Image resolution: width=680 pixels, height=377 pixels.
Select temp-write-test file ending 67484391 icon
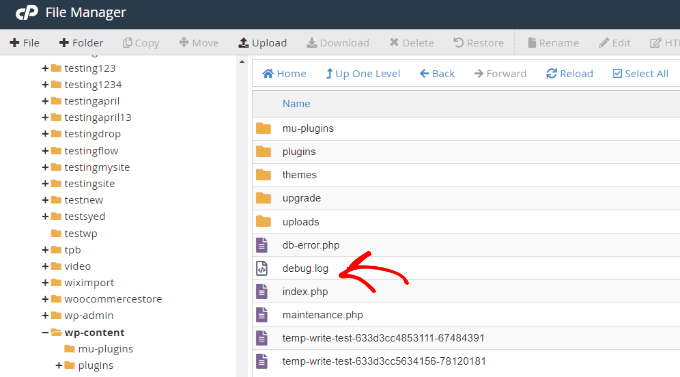[x=262, y=338]
